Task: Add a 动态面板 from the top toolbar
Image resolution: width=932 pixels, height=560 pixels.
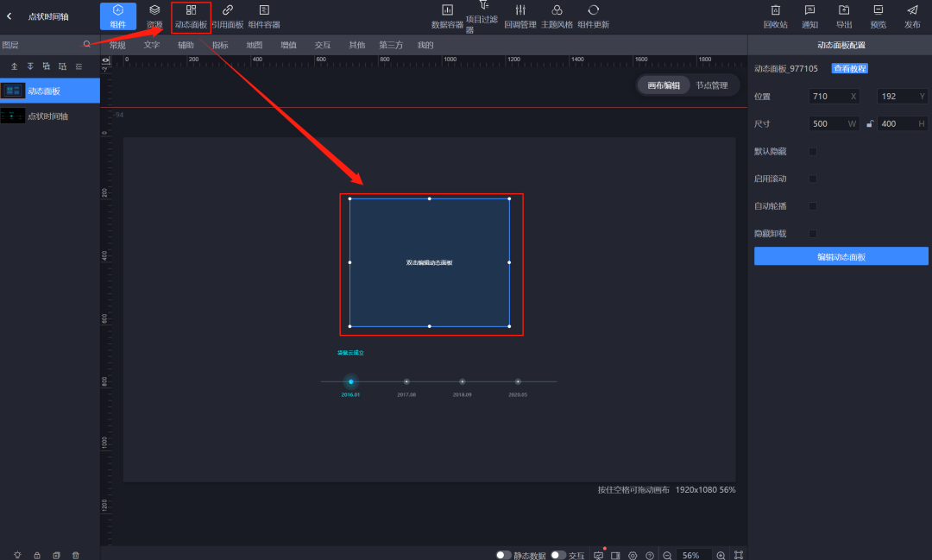Action: point(191,16)
